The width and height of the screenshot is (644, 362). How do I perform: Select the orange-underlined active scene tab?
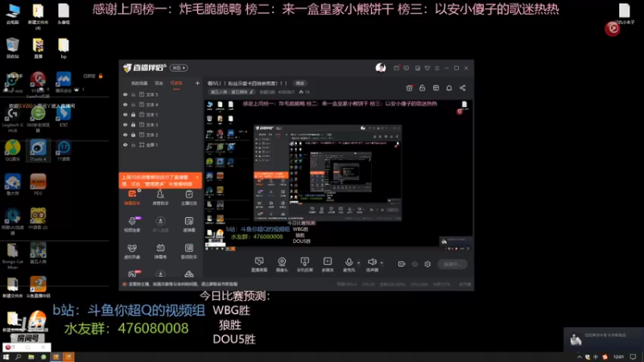point(176,84)
